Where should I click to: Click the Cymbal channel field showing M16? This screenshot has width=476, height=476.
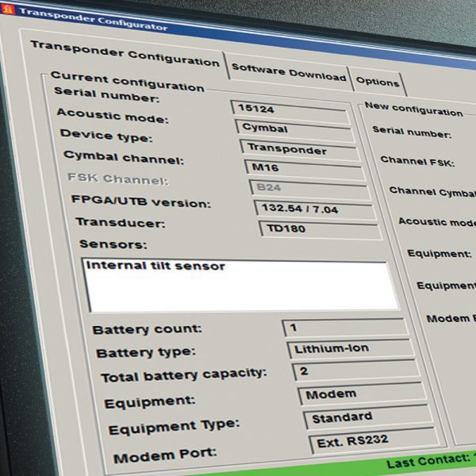point(304,169)
